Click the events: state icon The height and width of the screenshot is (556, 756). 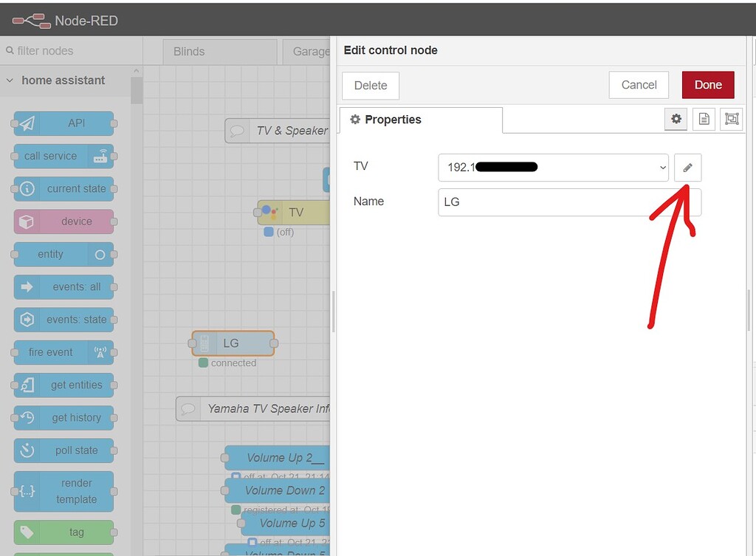click(x=27, y=319)
